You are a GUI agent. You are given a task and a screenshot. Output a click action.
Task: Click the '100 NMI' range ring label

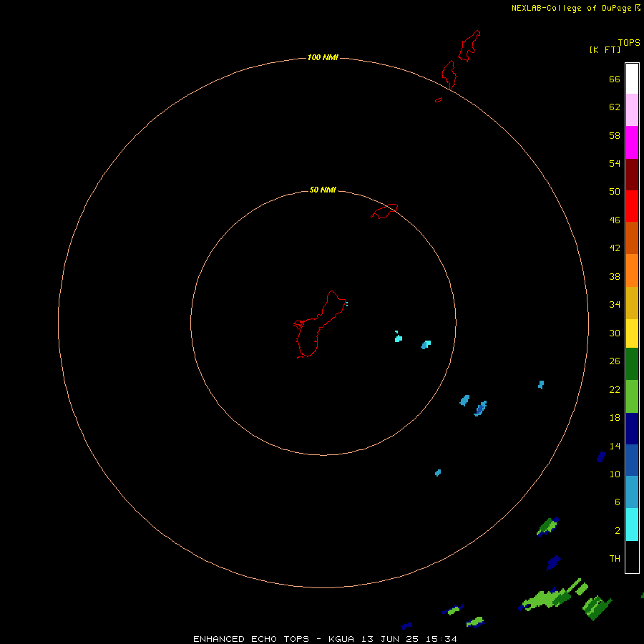click(x=323, y=57)
